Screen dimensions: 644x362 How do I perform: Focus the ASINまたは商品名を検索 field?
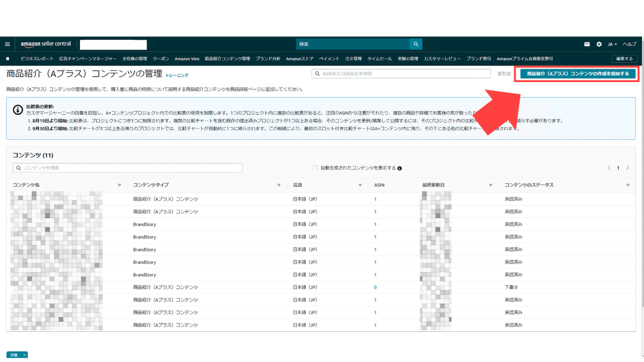[x=401, y=73]
